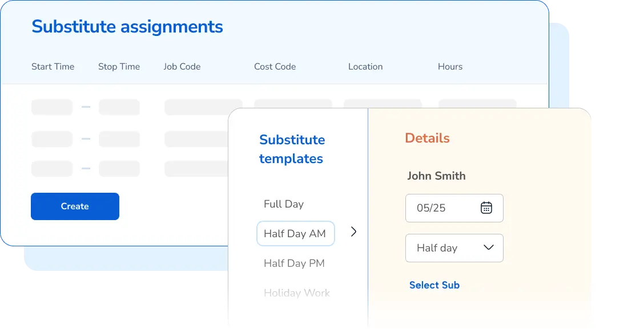The image size is (644, 333).
Task: Open the calendar date picker icon
Action: click(486, 208)
